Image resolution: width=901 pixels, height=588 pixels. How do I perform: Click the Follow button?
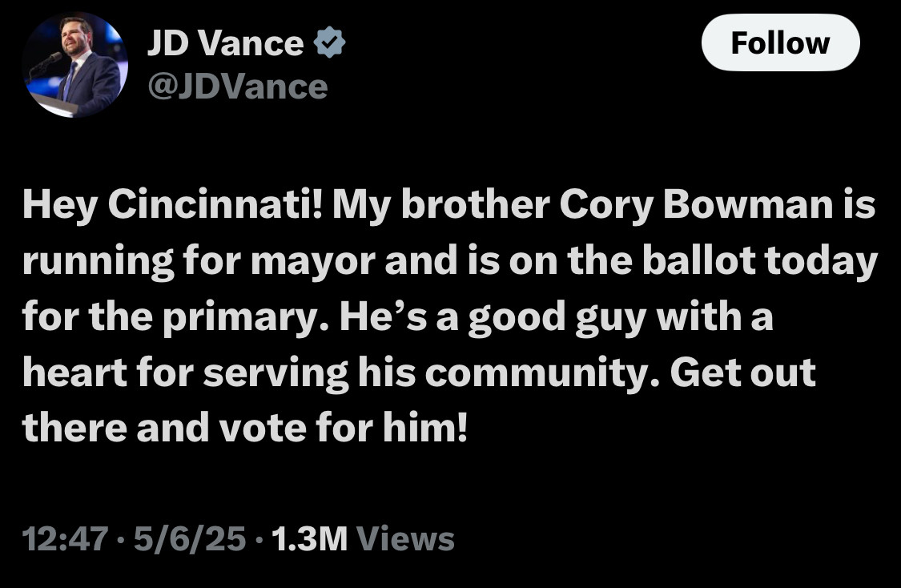(780, 42)
